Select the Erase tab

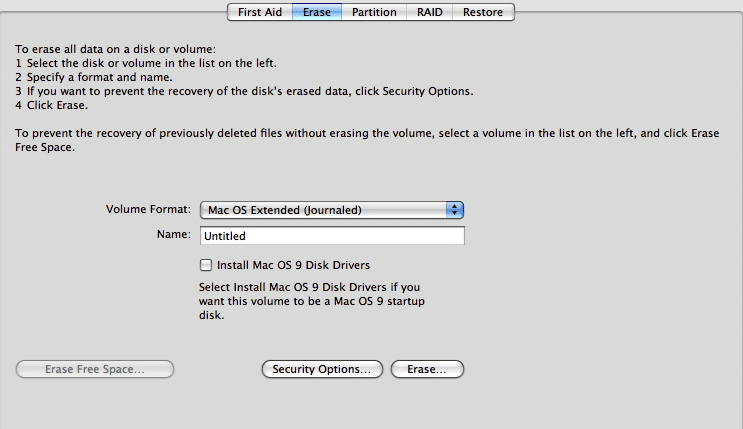[317, 12]
